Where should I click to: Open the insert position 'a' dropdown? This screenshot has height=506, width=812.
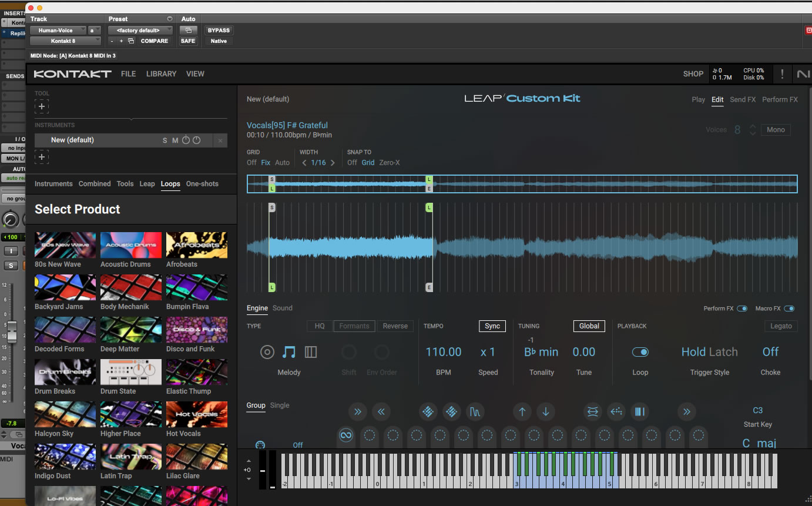[95, 30]
